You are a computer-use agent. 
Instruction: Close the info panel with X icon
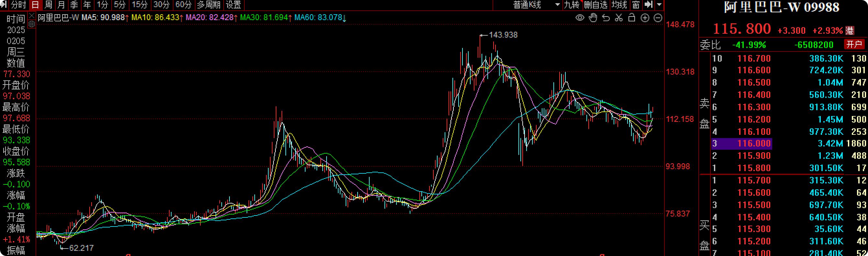coord(32,16)
